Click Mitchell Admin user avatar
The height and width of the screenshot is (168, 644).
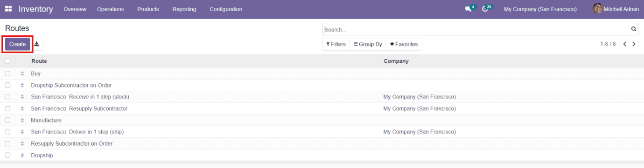(597, 9)
